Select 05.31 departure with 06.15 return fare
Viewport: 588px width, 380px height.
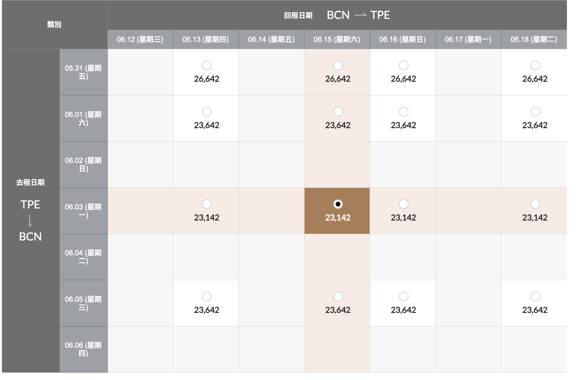point(338,65)
